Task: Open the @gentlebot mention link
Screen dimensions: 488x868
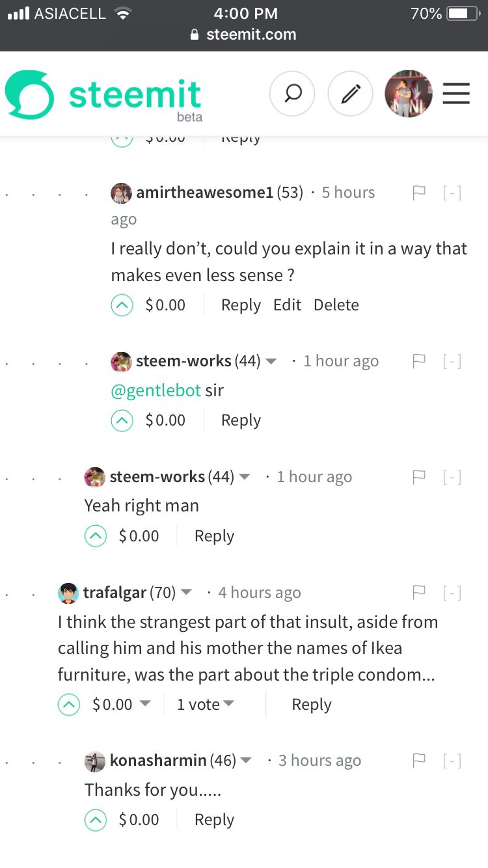Action: pyautogui.click(x=156, y=390)
